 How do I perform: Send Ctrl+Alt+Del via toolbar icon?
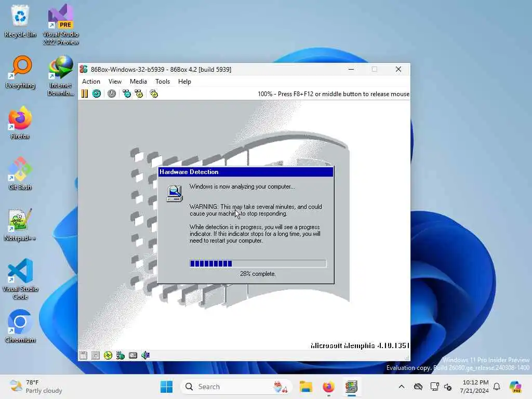point(127,94)
